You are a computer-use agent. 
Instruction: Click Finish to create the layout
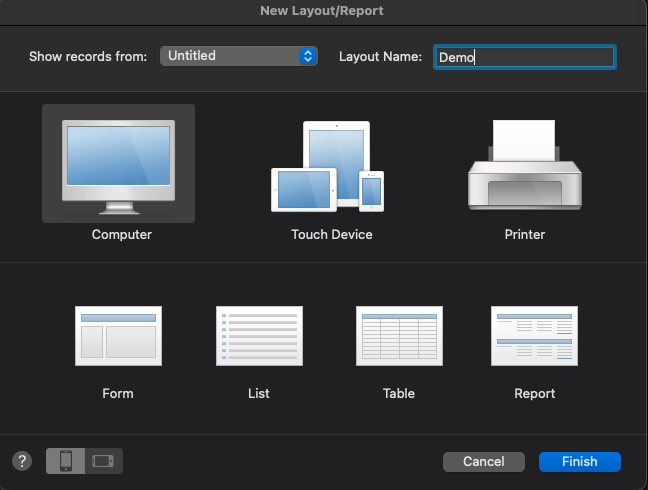(x=579, y=461)
